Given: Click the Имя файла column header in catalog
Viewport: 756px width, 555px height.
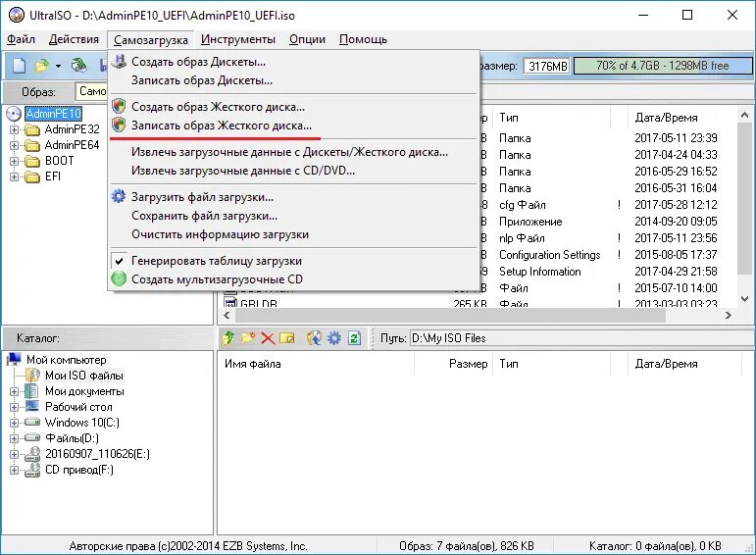Looking at the screenshot, I should point(316,364).
